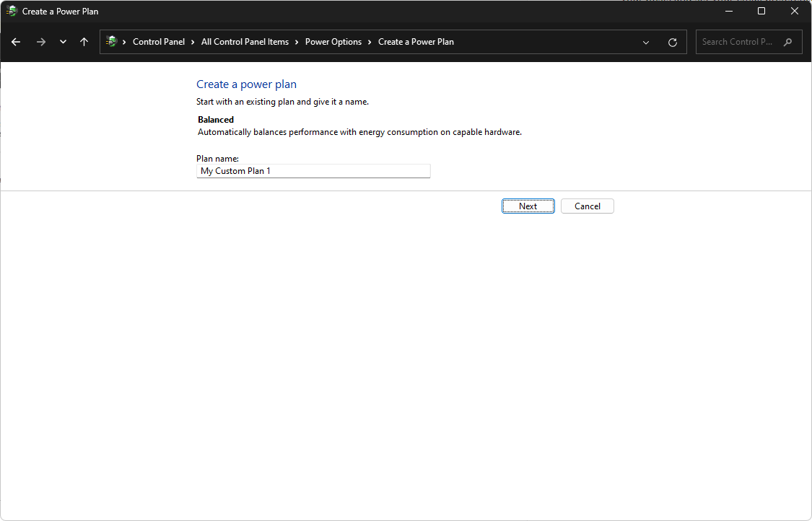812x521 pixels.
Task: Open Power Options from the breadcrumb bar
Action: point(333,42)
